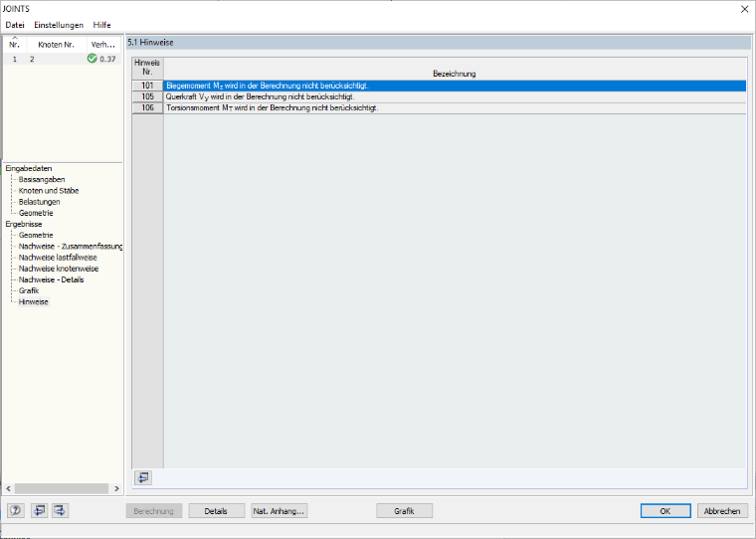
Task: Select Geometrie under Eingabedaten
Action: coord(36,213)
